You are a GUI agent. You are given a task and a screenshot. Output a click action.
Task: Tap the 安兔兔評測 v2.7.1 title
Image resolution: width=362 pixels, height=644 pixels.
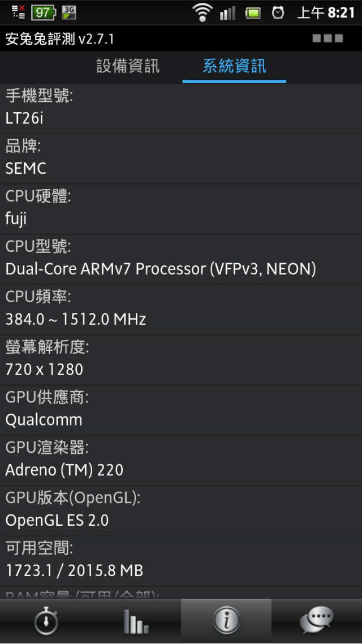[59, 39]
